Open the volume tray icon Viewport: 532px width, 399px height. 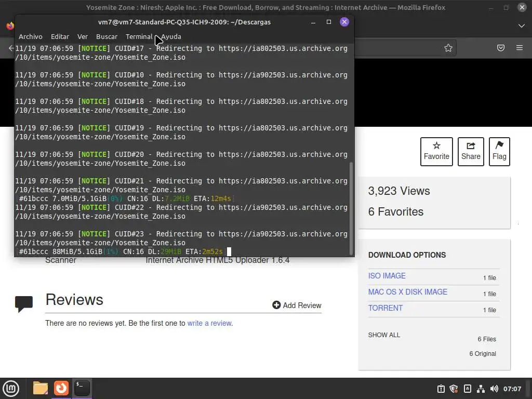494,389
